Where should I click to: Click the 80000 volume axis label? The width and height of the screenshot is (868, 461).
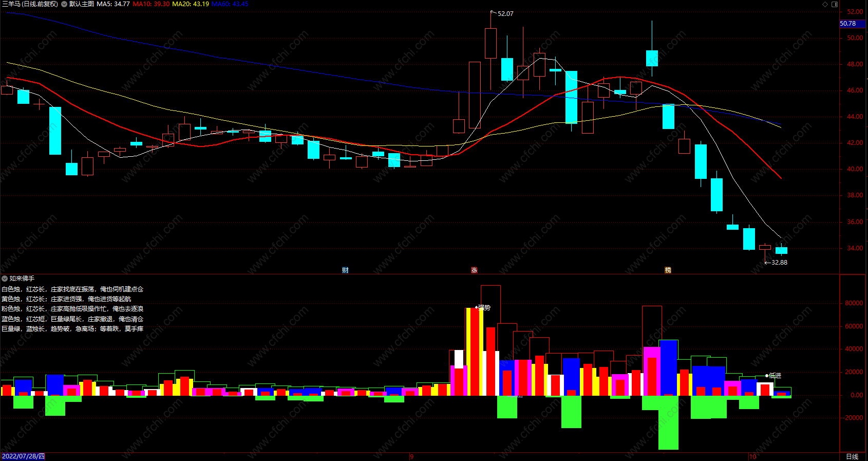[854, 303]
